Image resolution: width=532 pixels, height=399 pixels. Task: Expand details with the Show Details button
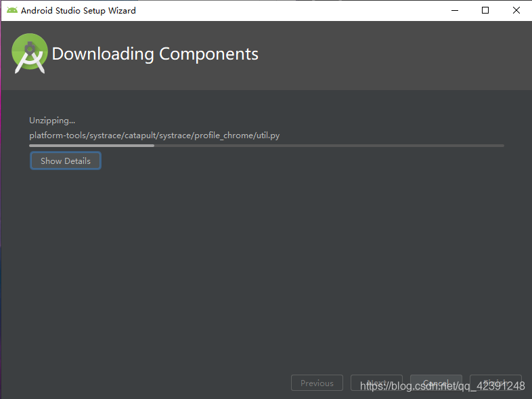click(66, 161)
